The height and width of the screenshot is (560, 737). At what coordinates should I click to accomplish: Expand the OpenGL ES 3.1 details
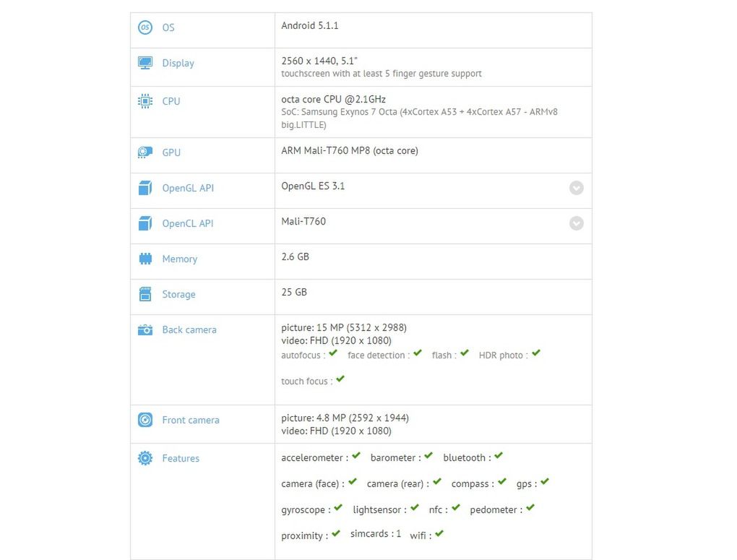click(576, 188)
